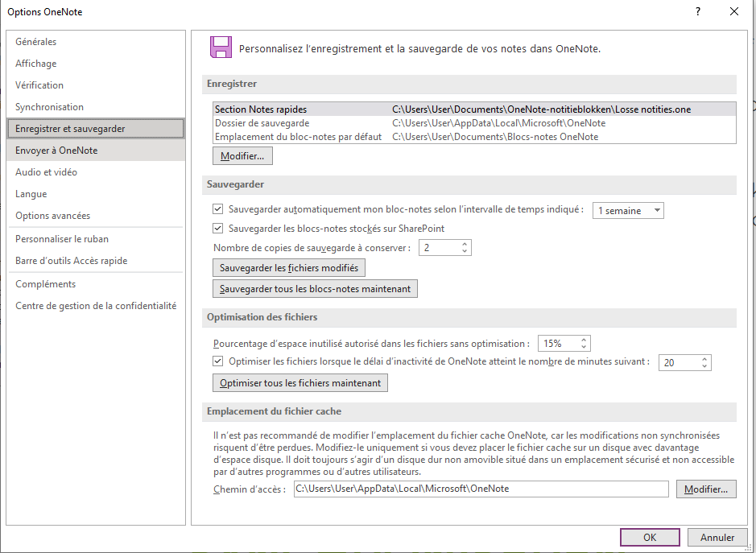Select the Section Notes rapides row
756x553 pixels.
coord(474,109)
